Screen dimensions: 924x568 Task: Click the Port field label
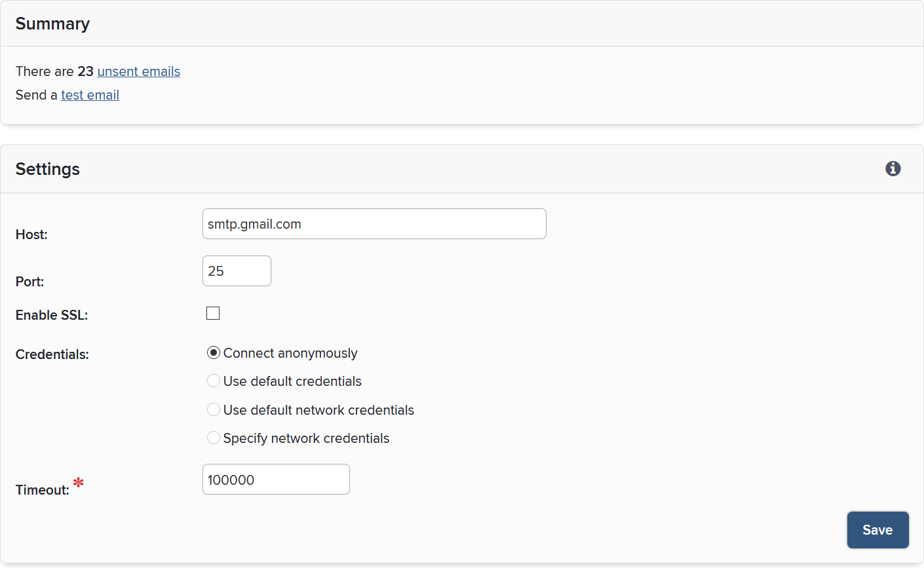(29, 282)
